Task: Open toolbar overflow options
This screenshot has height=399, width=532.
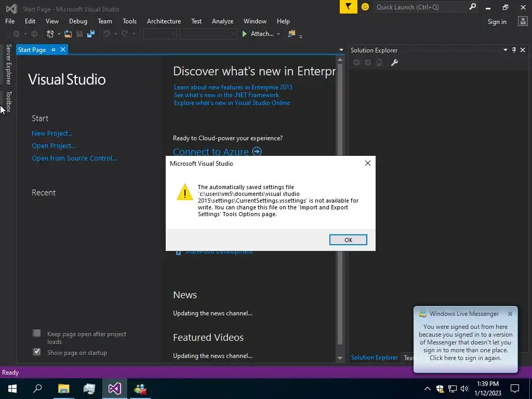Action: [301, 36]
